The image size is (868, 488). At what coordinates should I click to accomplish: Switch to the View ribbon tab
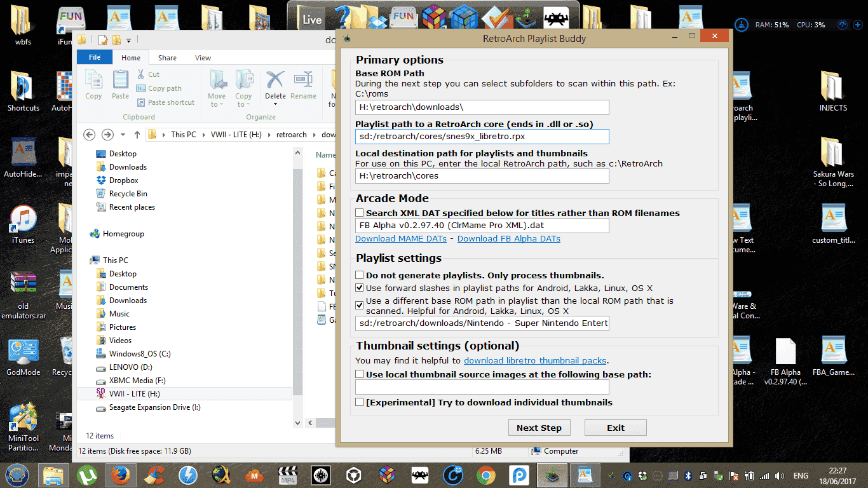(x=203, y=58)
